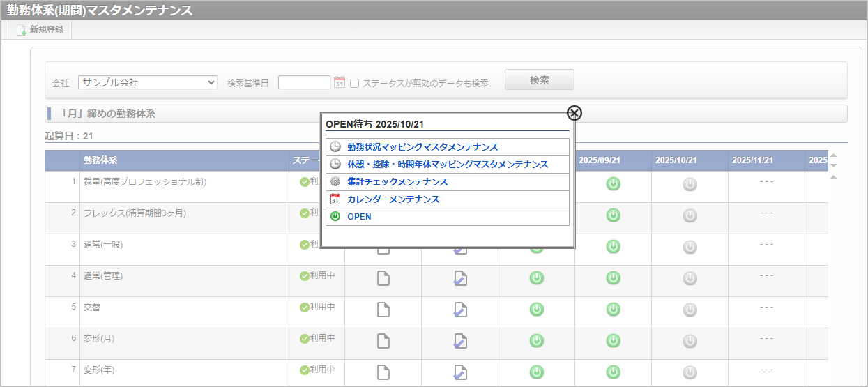Click checkmarked document icon in 交替 row
868x387 pixels.
click(x=459, y=310)
